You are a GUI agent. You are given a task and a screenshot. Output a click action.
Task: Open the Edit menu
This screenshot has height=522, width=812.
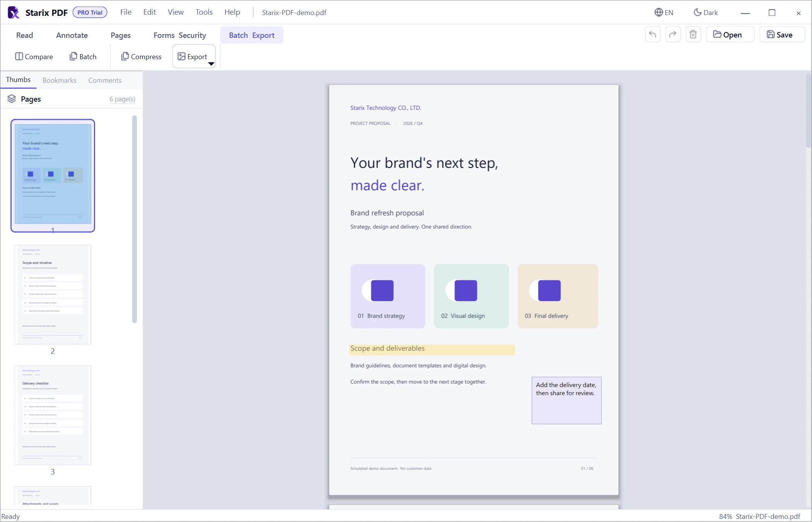tap(149, 12)
